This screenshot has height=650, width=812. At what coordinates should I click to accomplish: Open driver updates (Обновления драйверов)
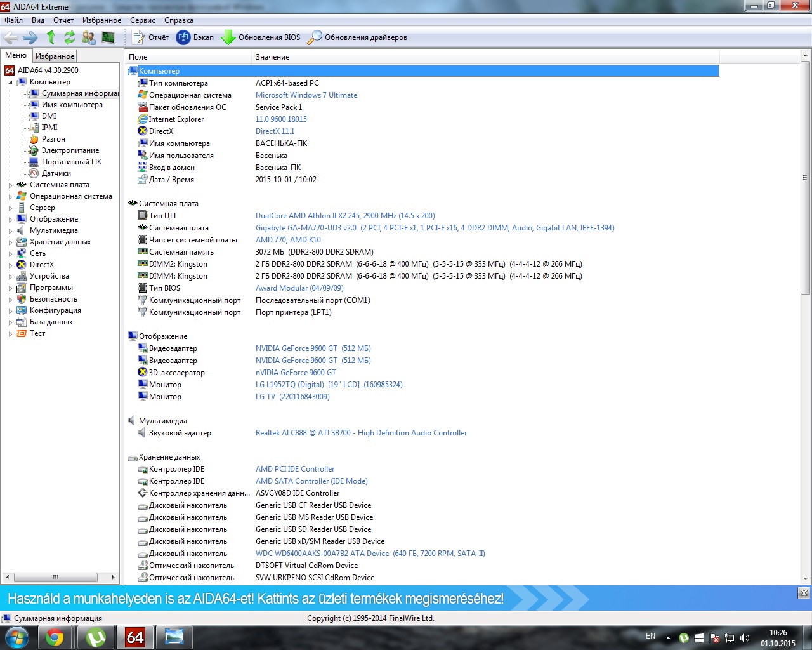357,37
